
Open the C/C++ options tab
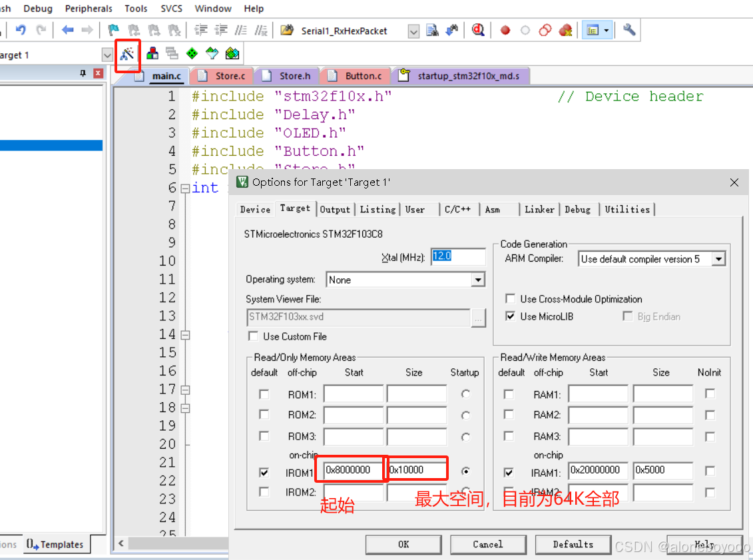click(457, 209)
